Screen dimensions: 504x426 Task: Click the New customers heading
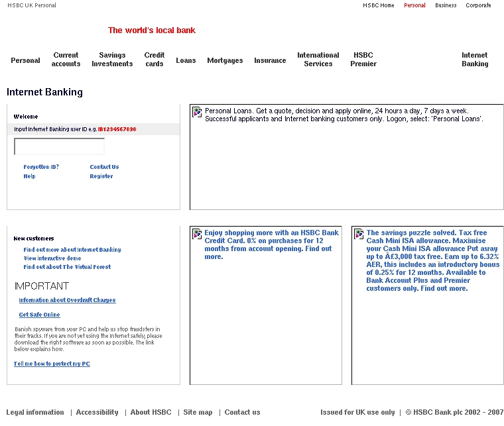34,239
